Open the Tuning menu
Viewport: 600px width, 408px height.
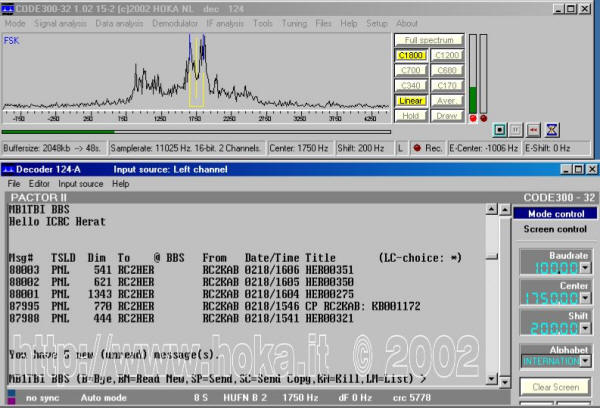[x=294, y=23]
